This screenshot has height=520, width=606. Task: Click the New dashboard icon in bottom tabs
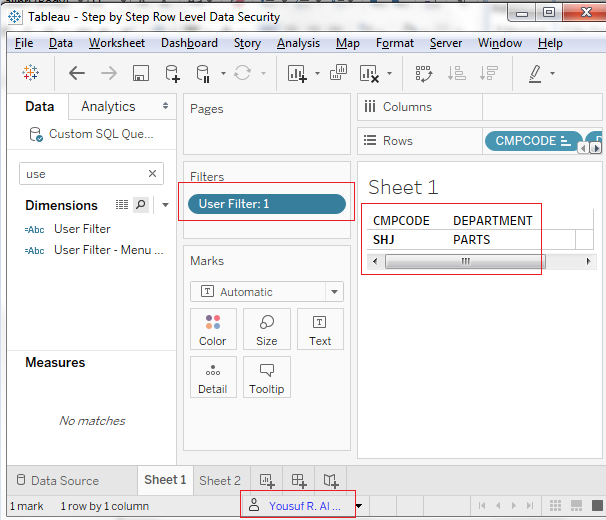click(x=299, y=481)
